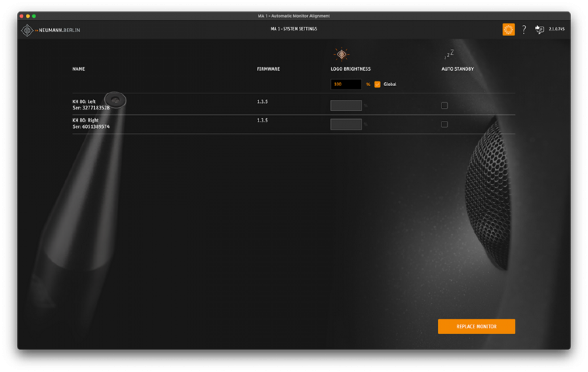Click the auto standby zZz icon
The width and height of the screenshot is (588, 372).
coord(449,54)
